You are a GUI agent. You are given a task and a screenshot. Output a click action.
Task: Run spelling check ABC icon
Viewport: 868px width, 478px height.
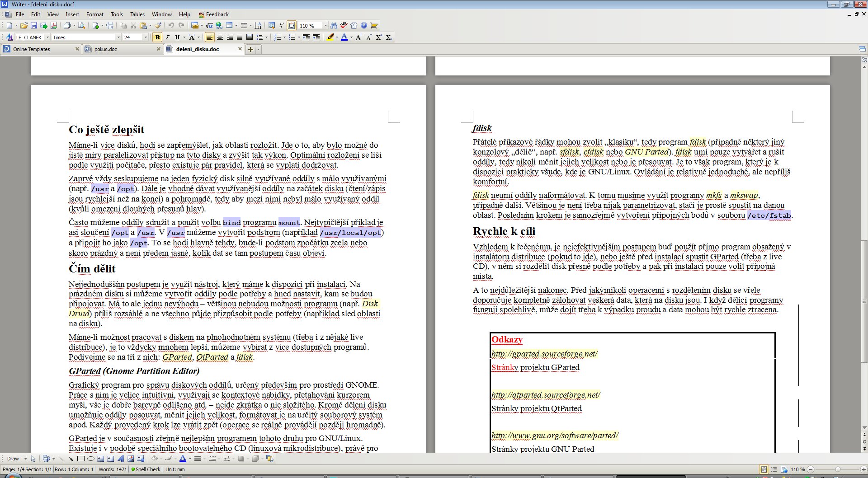point(344,26)
